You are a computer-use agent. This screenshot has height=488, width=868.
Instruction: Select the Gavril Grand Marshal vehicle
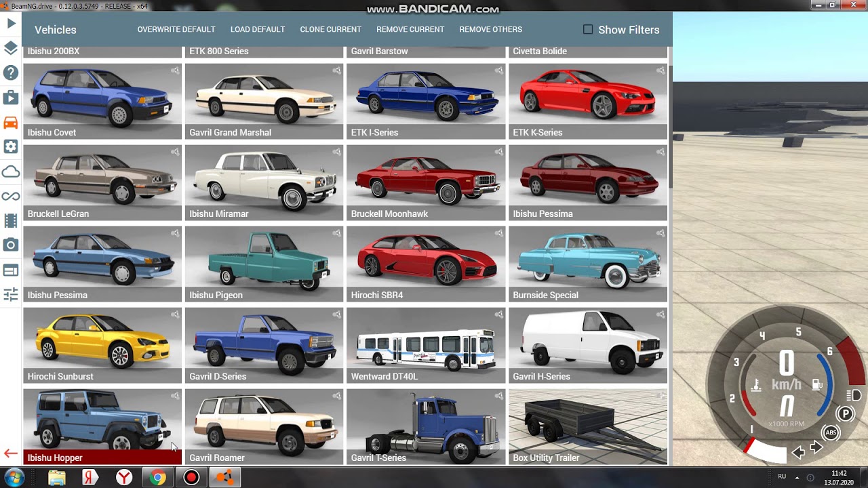coord(264,102)
